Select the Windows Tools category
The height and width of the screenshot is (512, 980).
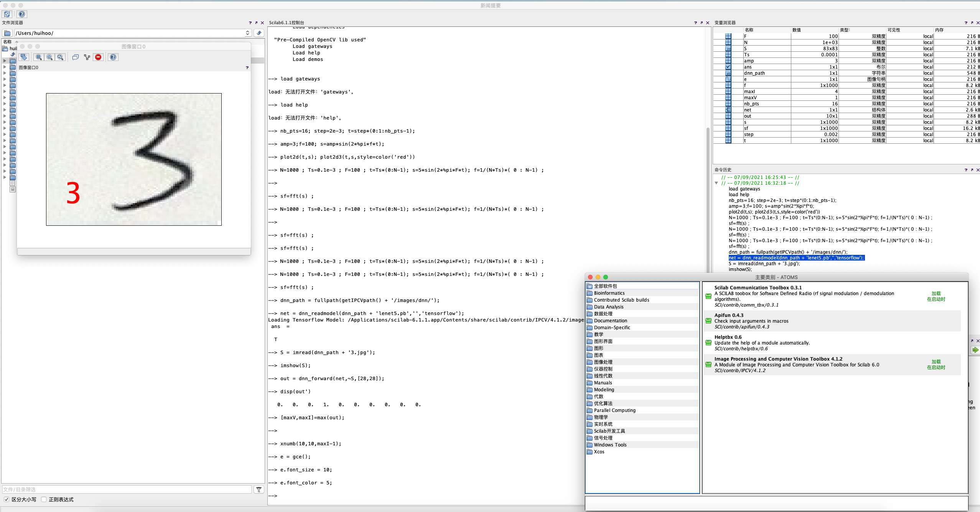pos(610,445)
